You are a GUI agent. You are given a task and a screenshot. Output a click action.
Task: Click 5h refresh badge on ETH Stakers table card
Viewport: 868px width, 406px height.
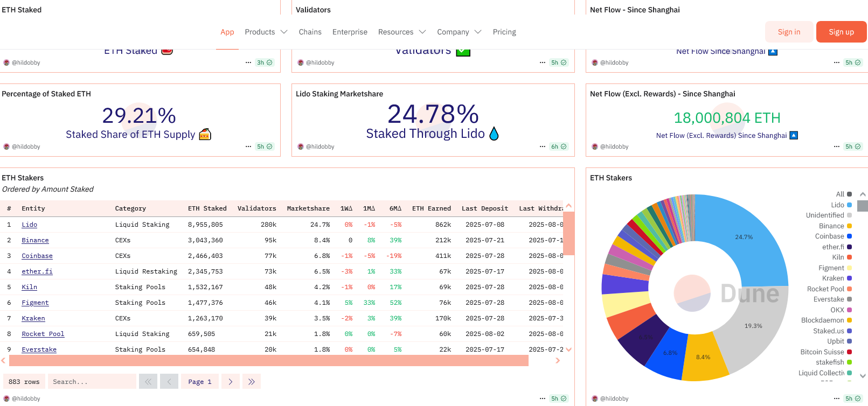coord(559,398)
